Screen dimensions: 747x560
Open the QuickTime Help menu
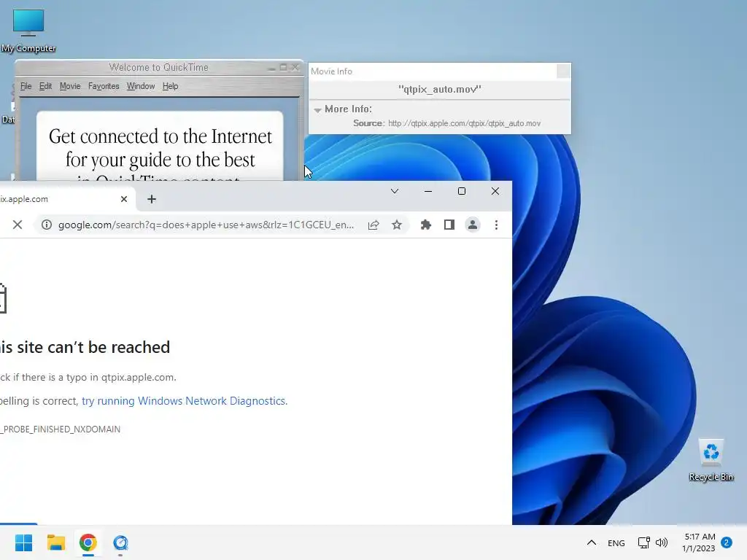pyautogui.click(x=170, y=86)
